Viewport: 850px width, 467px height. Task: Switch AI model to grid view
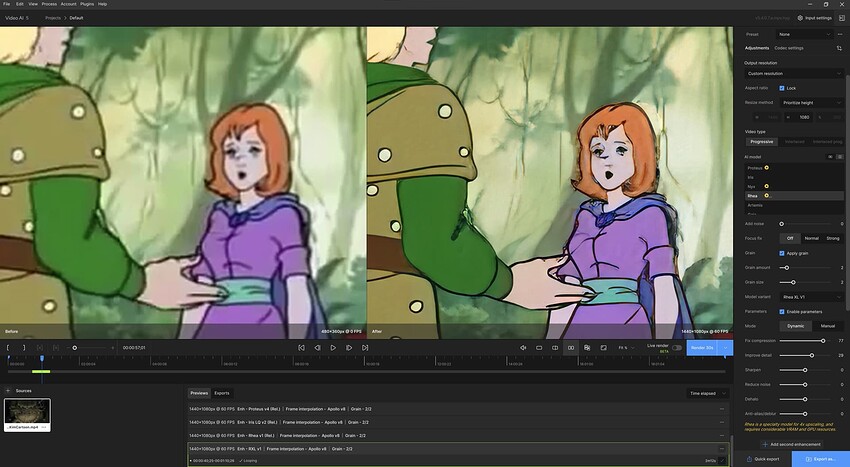click(830, 157)
